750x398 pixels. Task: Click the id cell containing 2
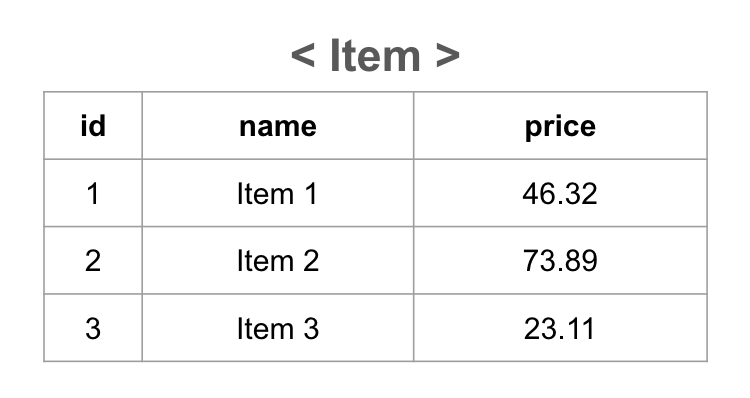coord(93,261)
